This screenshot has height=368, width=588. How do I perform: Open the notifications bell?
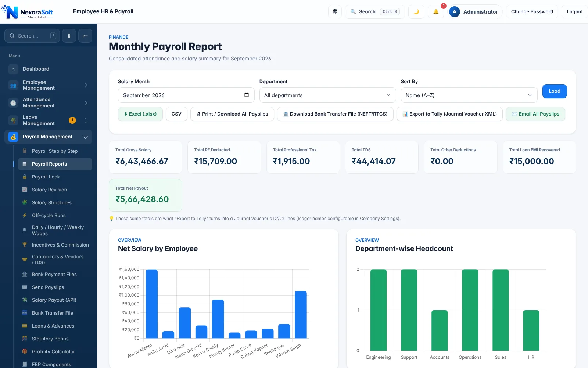coord(436,11)
